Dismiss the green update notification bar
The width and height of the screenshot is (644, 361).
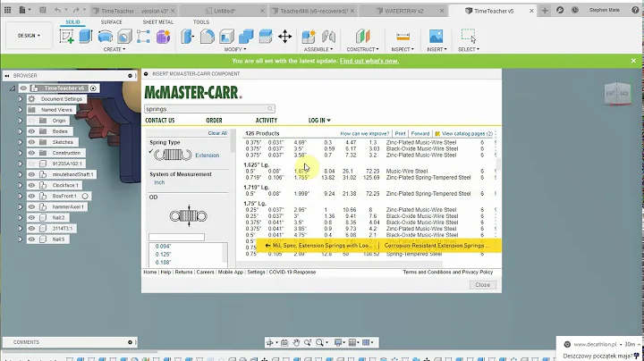click(634, 61)
